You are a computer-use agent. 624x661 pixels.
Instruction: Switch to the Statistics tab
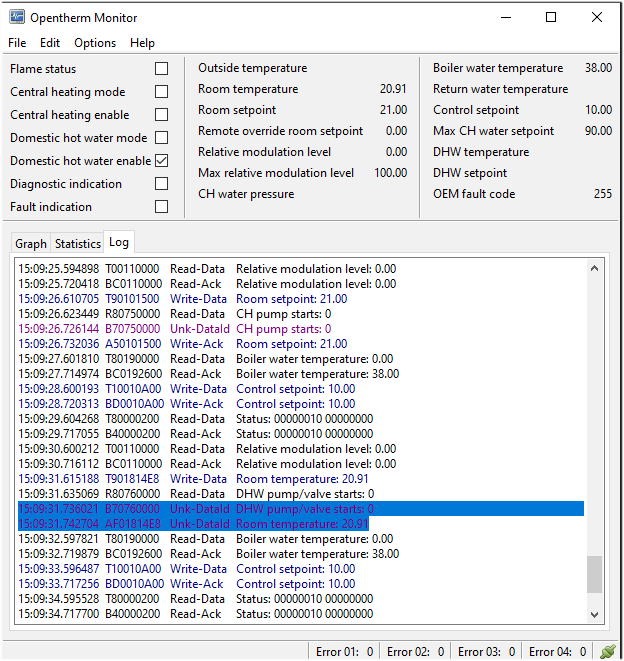click(78, 244)
